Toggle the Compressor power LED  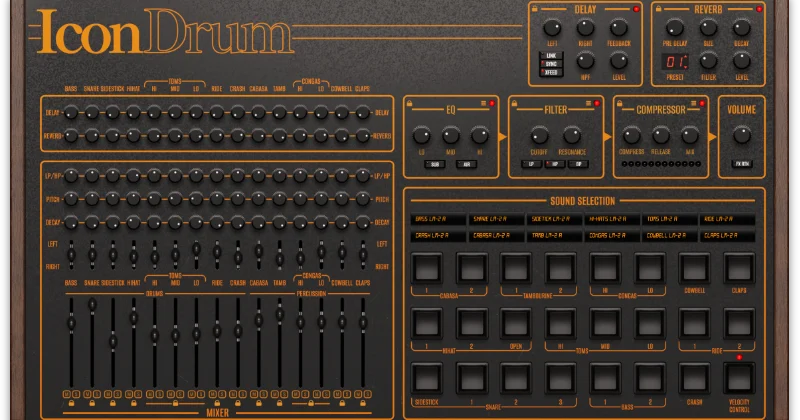702,104
